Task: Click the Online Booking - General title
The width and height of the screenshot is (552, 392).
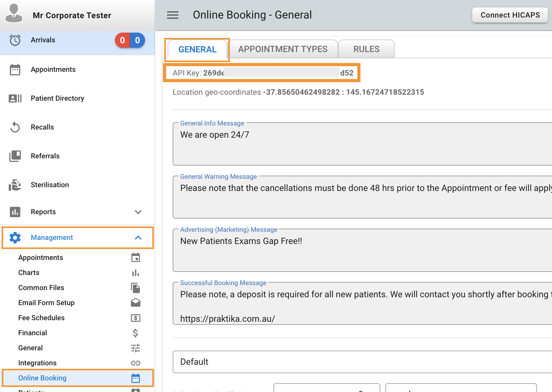Action: point(252,15)
